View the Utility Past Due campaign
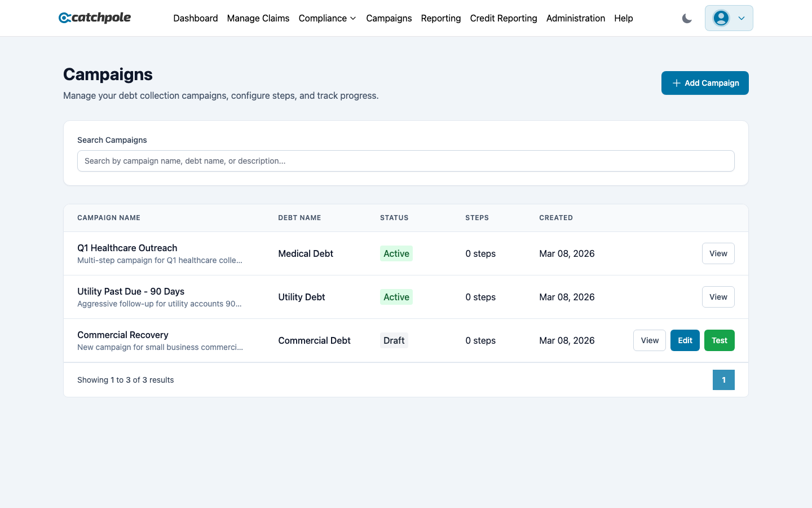The height and width of the screenshot is (508, 812). click(718, 297)
